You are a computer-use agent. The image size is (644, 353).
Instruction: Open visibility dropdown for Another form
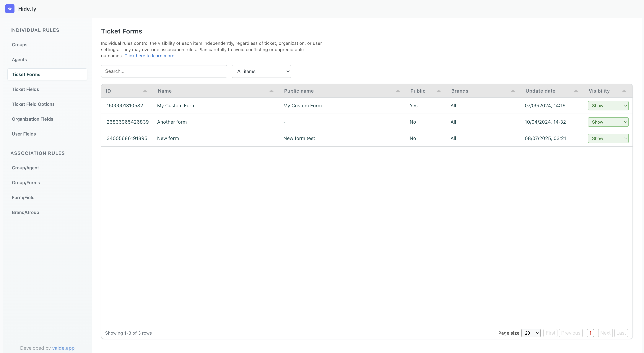click(x=608, y=122)
